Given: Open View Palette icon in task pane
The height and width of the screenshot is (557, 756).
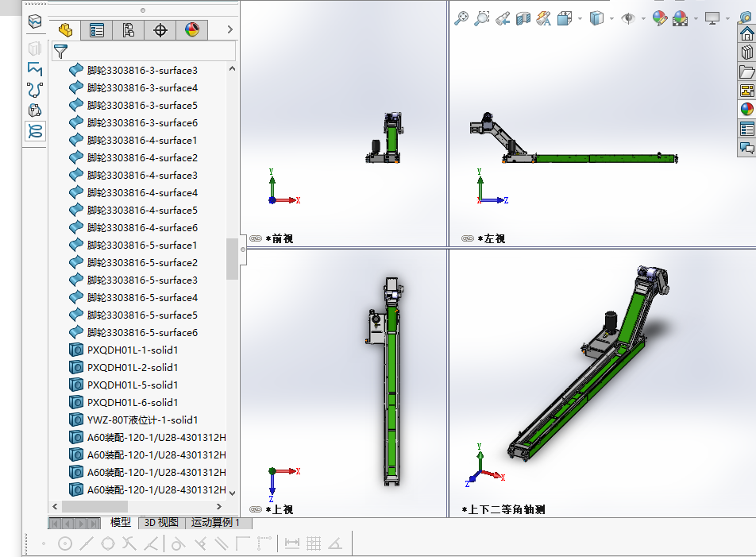Looking at the screenshot, I should point(746,90).
